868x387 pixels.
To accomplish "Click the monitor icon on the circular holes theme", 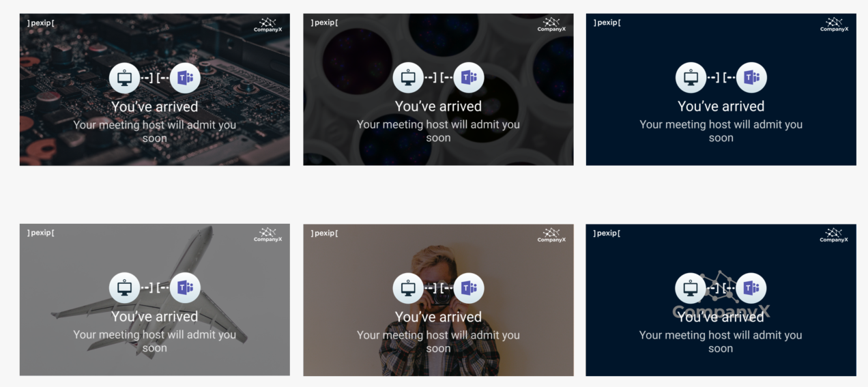I will tap(408, 78).
